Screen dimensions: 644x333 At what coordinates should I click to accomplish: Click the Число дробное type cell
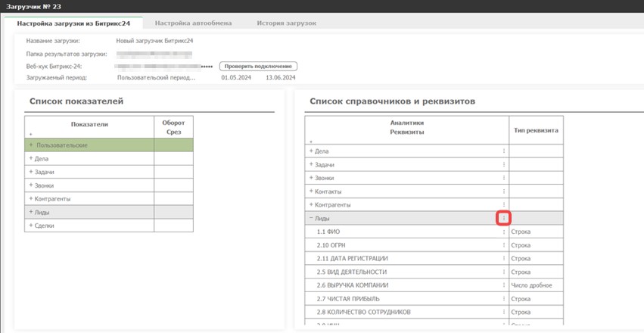point(536,285)
